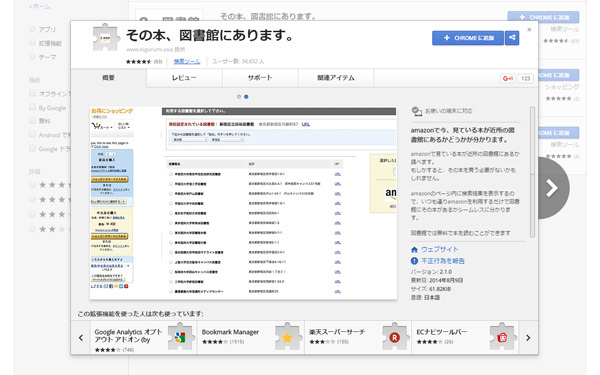The height and width of the screenshot is (375, 600).
Task: Close the extension detail dialog
Action: (x=529, y=29)
